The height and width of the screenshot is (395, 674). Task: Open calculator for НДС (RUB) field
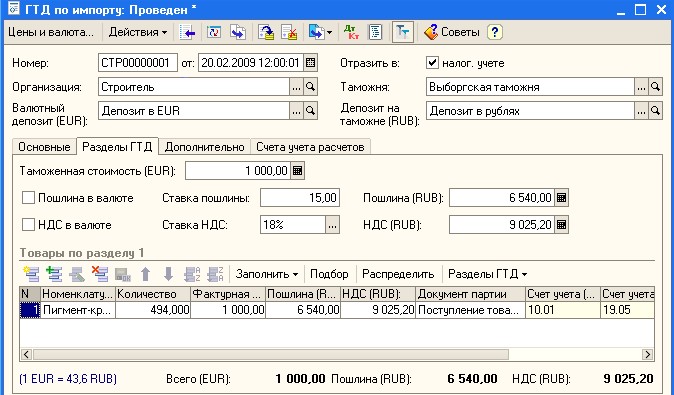(x=561, y=225)
